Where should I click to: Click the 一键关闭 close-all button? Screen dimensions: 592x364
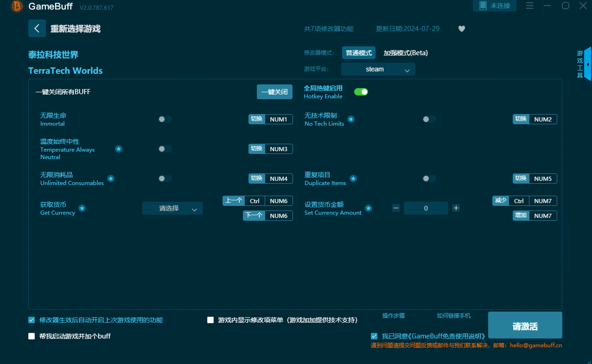pyautogui.click(x=275, y=92)
